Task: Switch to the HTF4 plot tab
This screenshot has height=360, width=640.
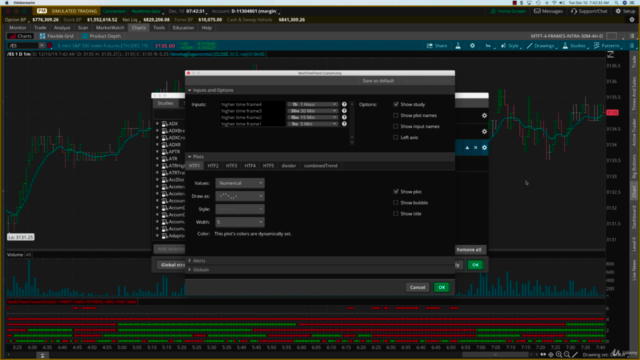Action: point(250,166)
